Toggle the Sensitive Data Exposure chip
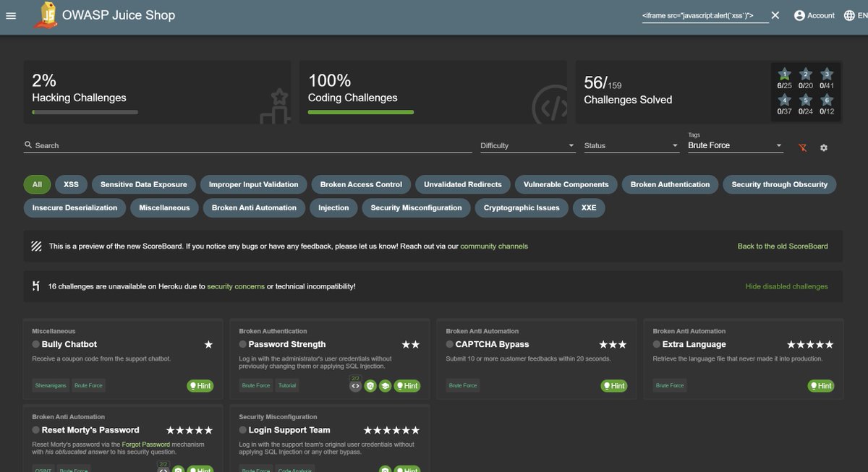Image resolution: width=868 pixels, height=472 pixels. (143, 184)
